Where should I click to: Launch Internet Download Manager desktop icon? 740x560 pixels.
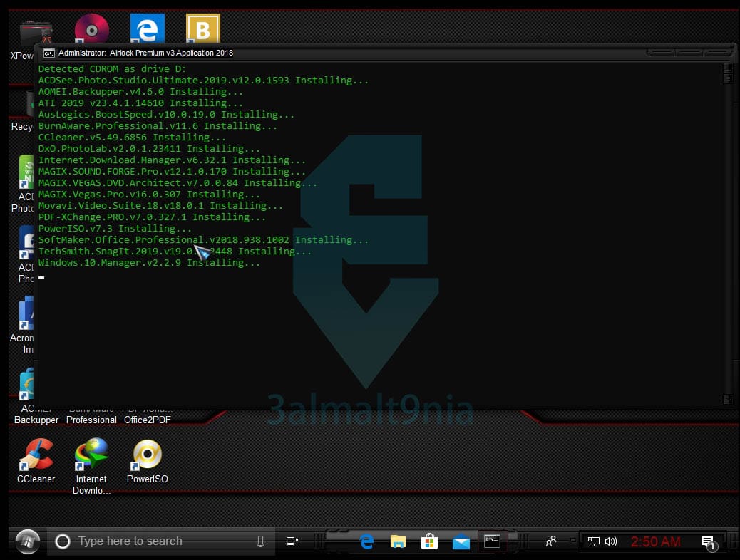91,466
